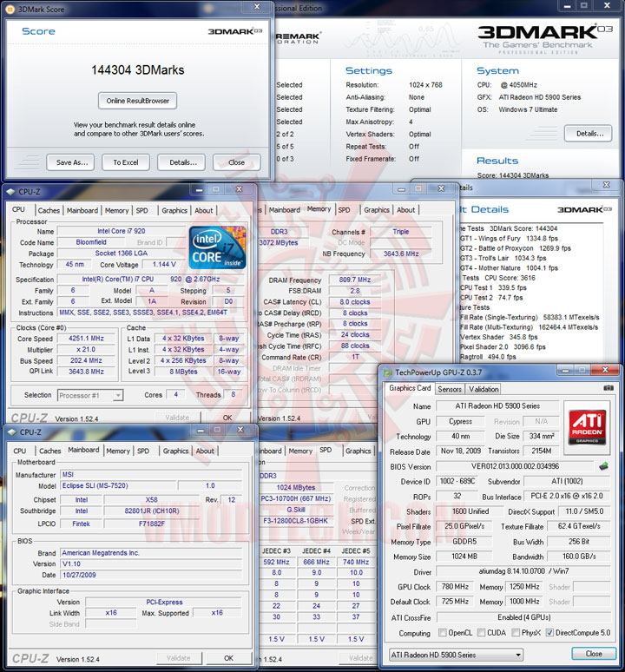Image resolution: width=625 pixels, height=672 pixels.
Task: Click the To Excel button
Action: [126, 162]
